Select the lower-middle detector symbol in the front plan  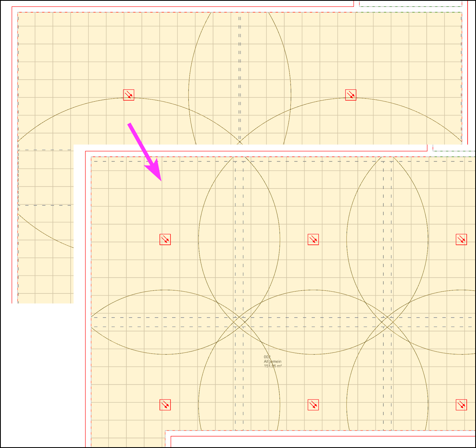[313, 405]
